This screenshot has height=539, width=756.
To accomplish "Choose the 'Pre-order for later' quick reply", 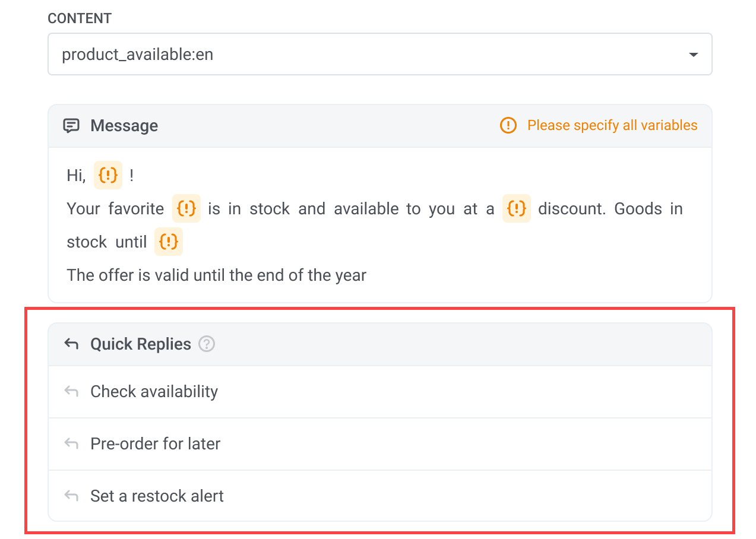I will pos(156,444).
